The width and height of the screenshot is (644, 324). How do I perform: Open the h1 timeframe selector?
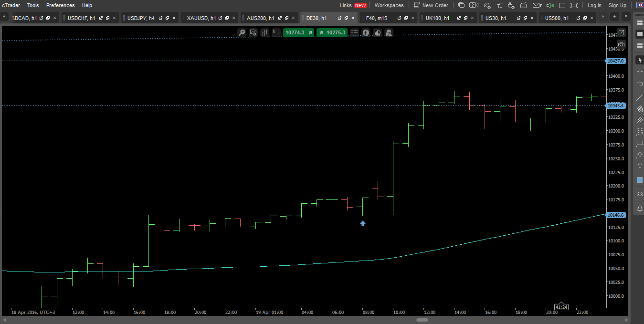(276, 32)
